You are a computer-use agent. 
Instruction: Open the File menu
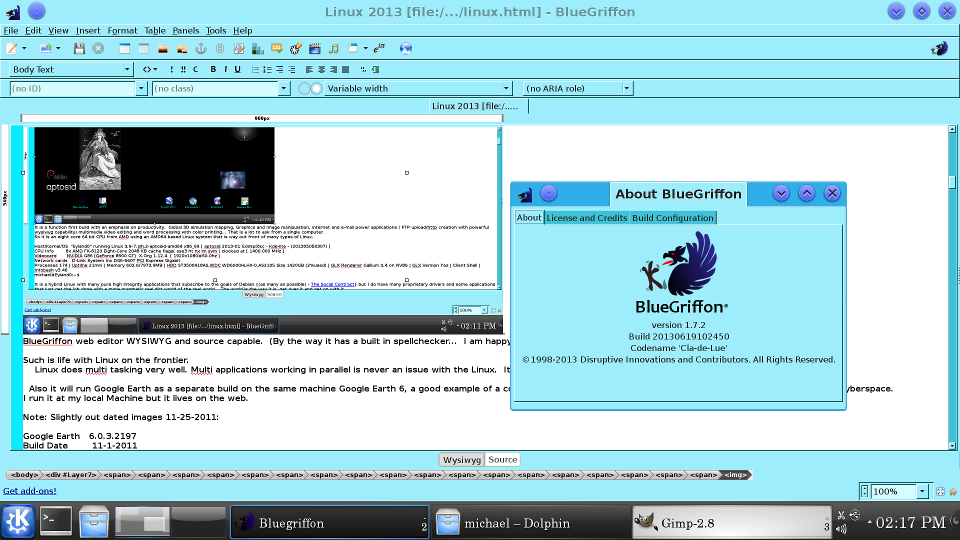[x=10, y=31]
